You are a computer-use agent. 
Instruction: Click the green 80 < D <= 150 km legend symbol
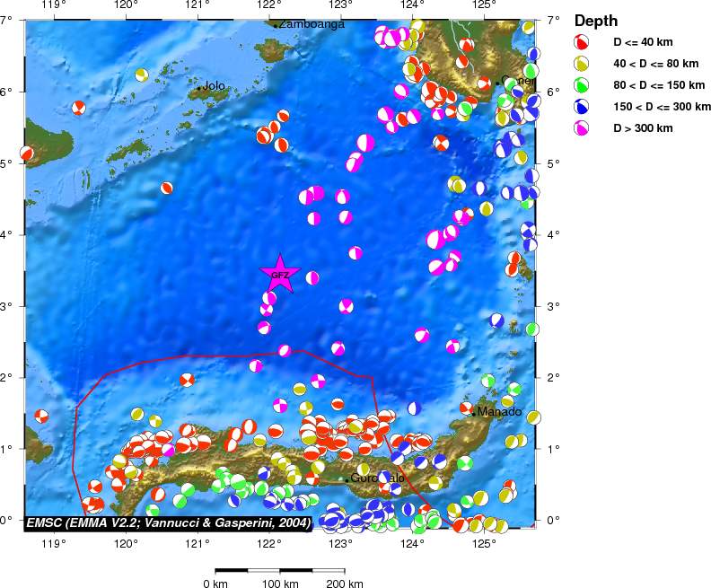point(583,85)
